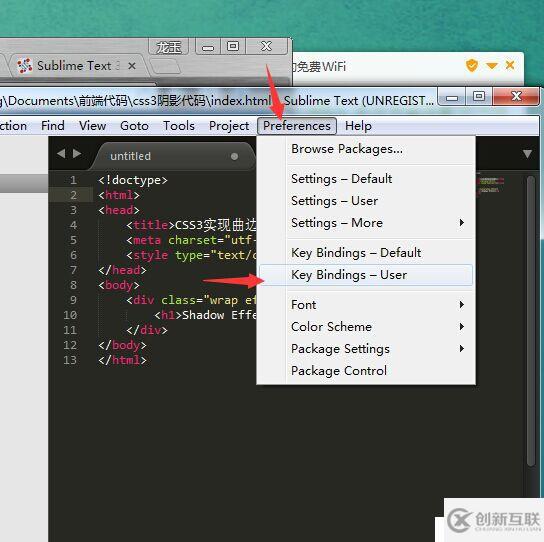
Task: Click the </head> tag on line 7
Action: (x=122, y=270)
